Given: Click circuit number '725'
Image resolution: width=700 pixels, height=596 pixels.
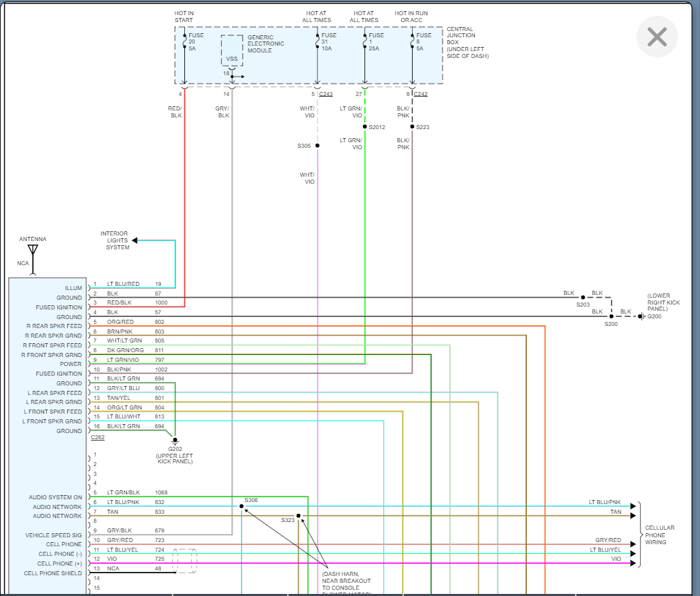Looking at the screenshot, I should click(159, 559).
